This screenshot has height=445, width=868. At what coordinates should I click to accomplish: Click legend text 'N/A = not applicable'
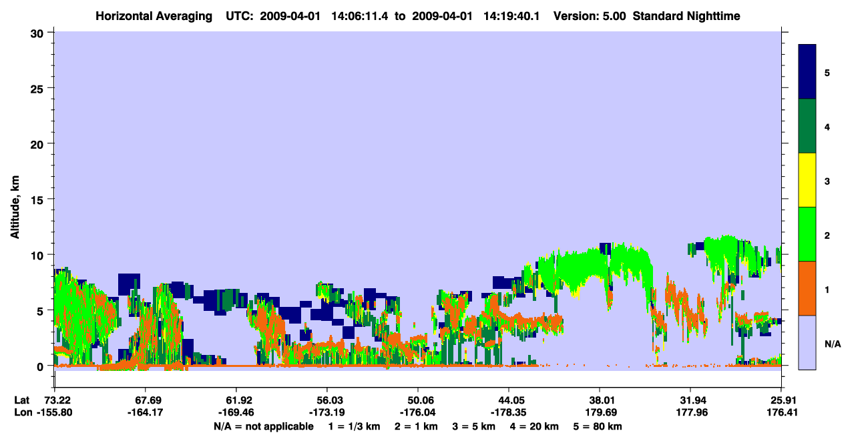(263, 426)
